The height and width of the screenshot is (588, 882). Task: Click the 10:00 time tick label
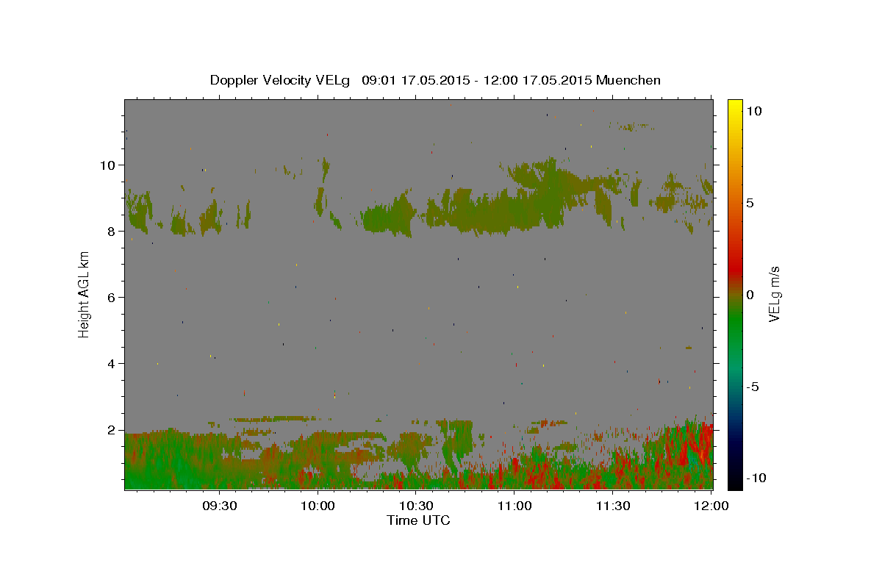[x=318, y=506]
